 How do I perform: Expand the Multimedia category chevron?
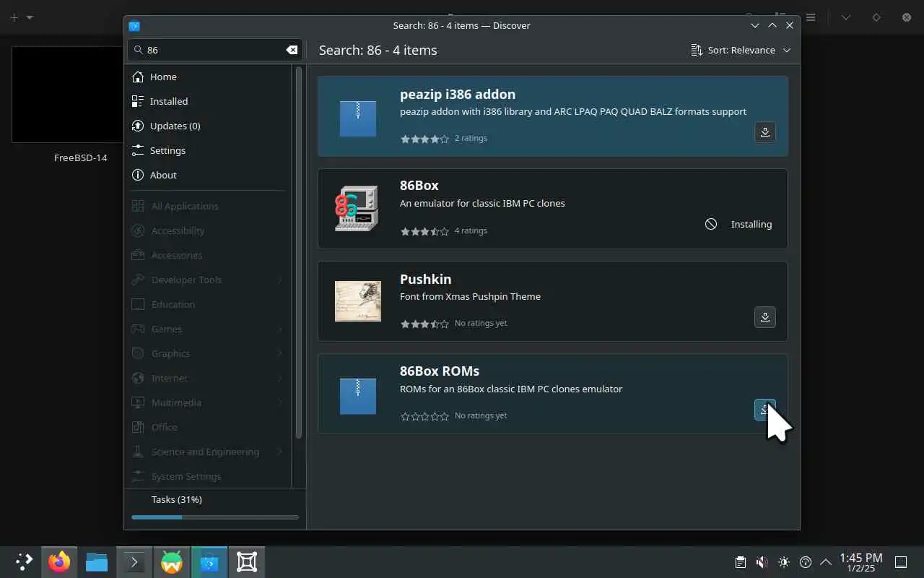point(280,402)
